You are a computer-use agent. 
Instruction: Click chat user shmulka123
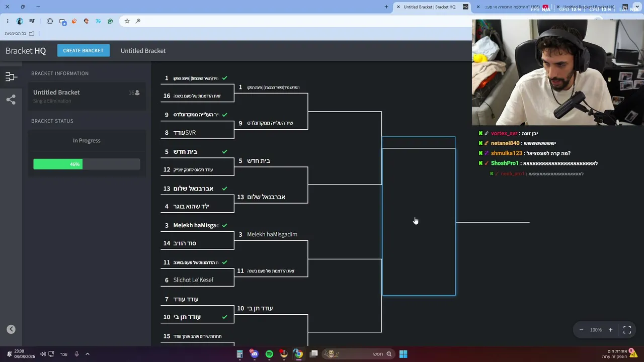(507, 153)
